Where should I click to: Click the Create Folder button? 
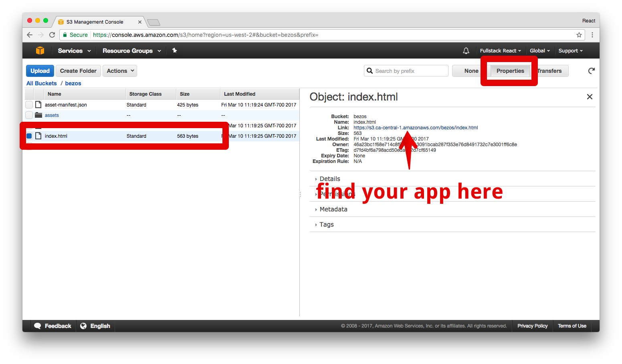click(78, 71)
